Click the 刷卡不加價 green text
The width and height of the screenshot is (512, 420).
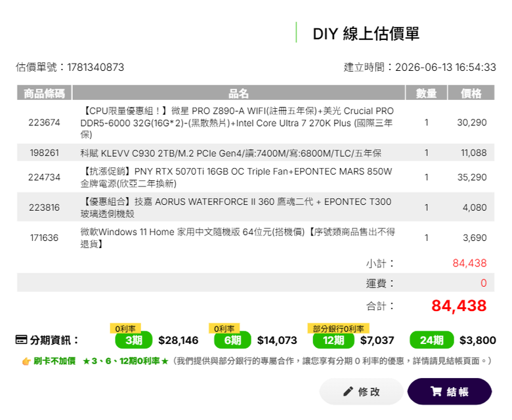point(54,361)
